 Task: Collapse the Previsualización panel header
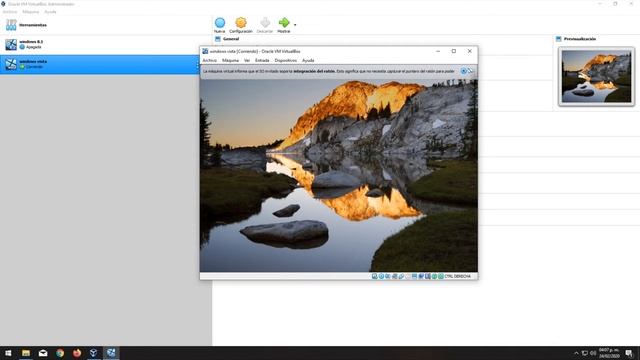[580, 39]
